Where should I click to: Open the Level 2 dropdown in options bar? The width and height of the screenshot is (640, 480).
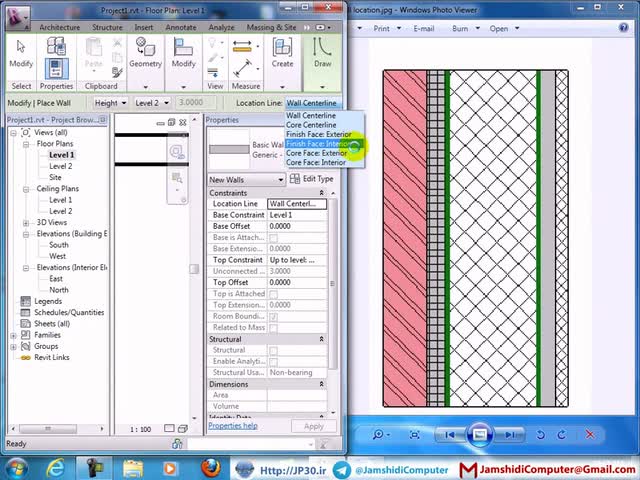(152, 103)
